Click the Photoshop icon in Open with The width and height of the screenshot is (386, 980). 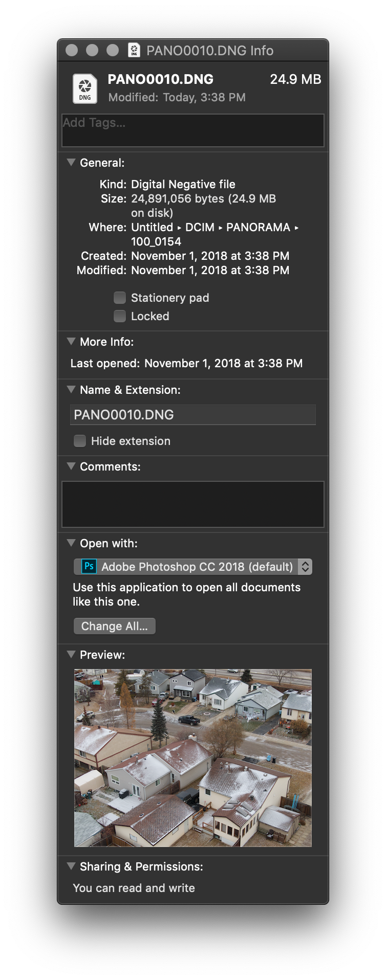89,566
